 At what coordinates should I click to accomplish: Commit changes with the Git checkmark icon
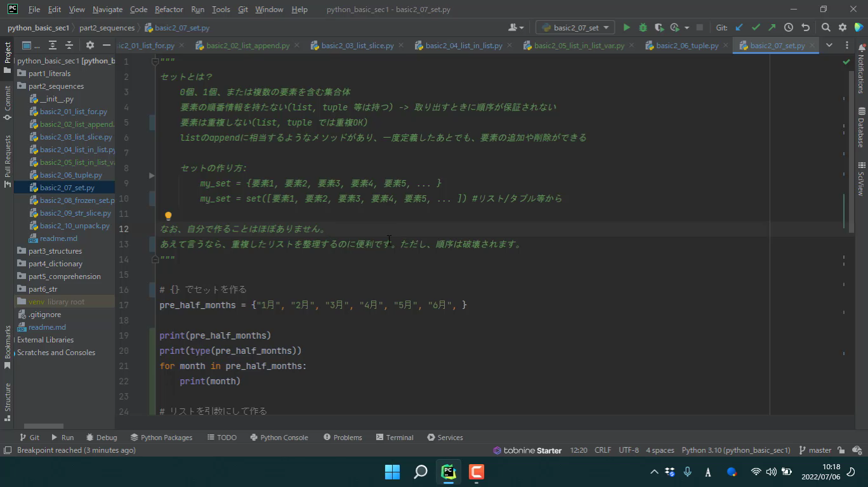pyautogui.click(x=755, y=27)
